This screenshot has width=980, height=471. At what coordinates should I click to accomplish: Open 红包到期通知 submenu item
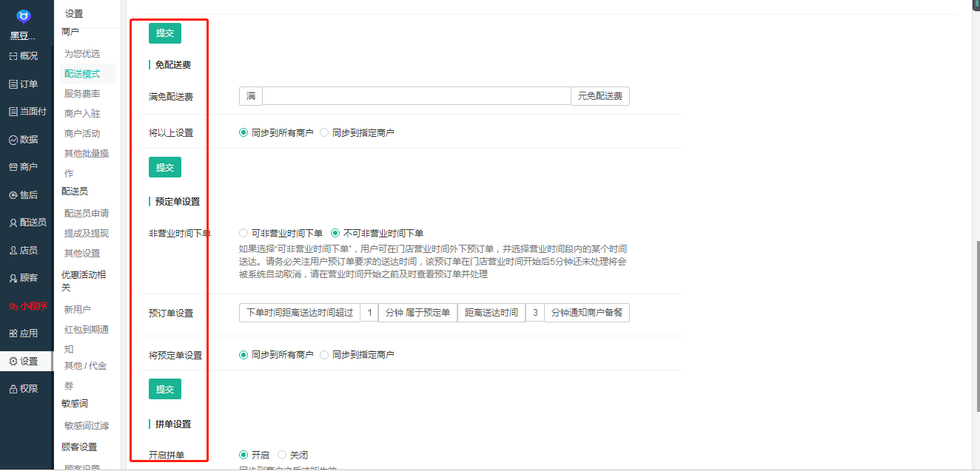(x=87, y=339)
